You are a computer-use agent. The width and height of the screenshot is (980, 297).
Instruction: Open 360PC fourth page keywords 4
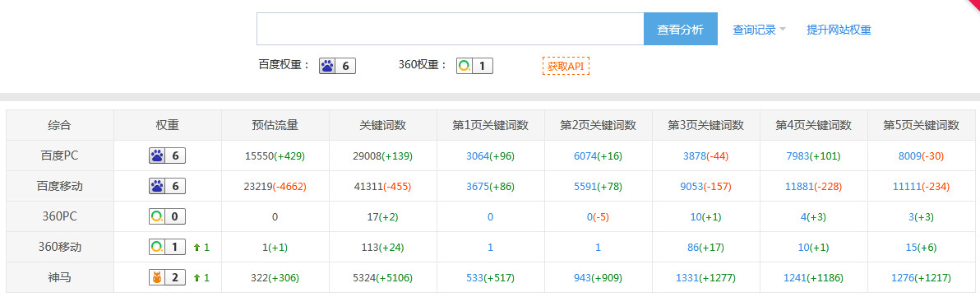[803, 217]
